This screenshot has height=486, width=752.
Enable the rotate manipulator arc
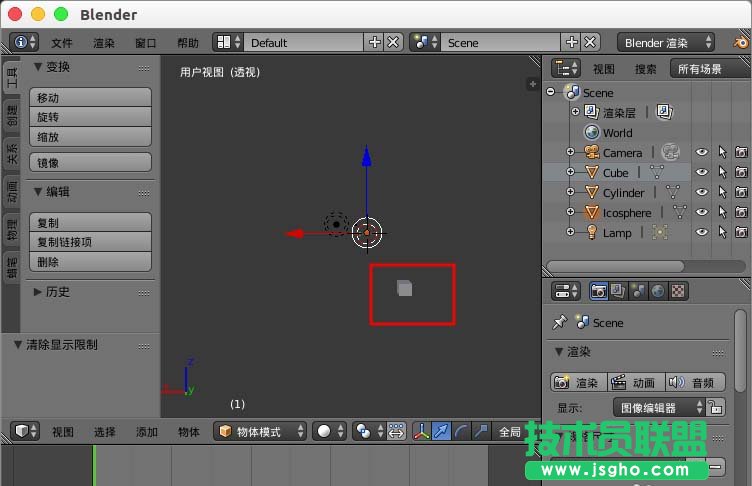coord(461,431)
